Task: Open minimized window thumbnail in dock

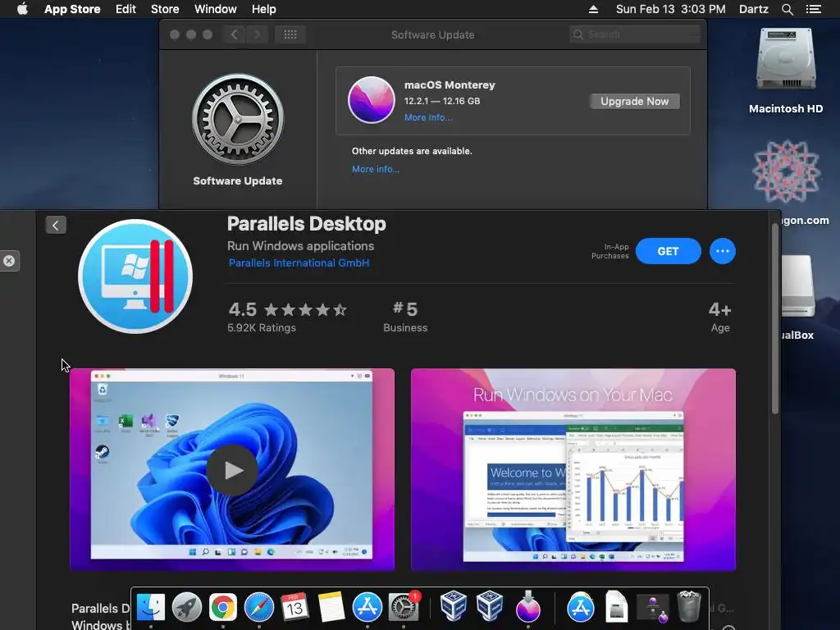Action: [x=652, y=608]
